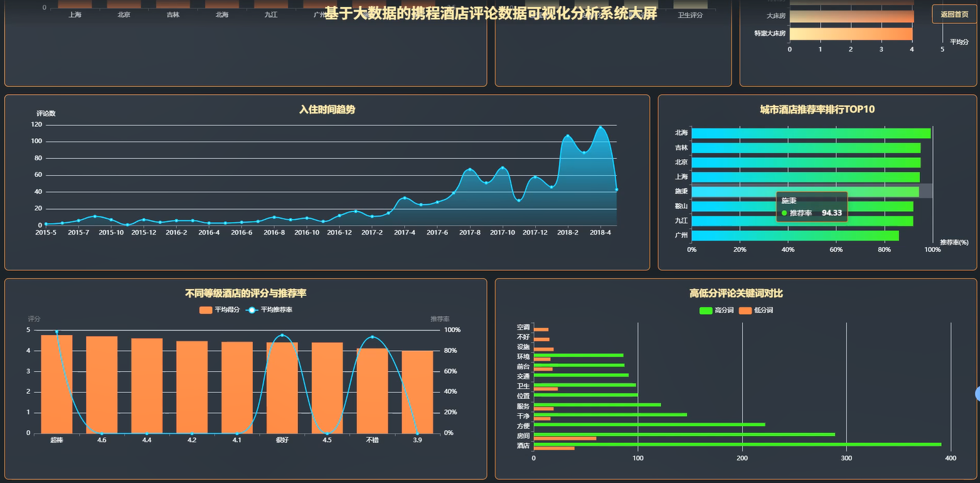Toggle the 平均得分 legend item
Image resolution: width=980 pixels, height=483 pixels.
click(x=220, y=310)
